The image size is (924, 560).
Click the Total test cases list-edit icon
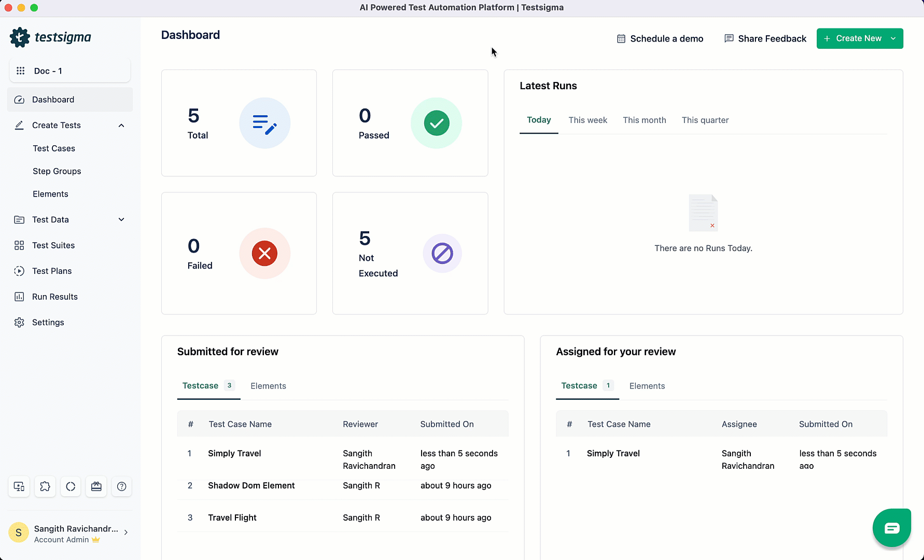[x=264, y=123]
